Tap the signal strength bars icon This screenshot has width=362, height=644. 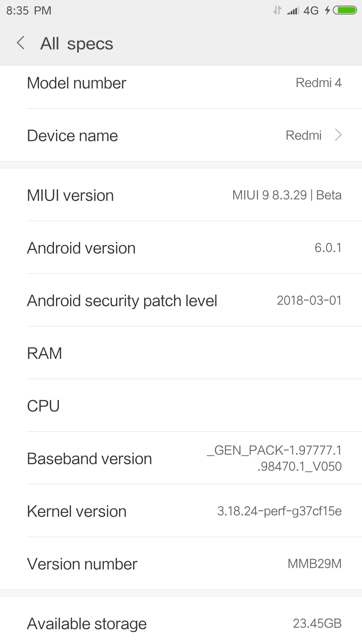point(293,11)
